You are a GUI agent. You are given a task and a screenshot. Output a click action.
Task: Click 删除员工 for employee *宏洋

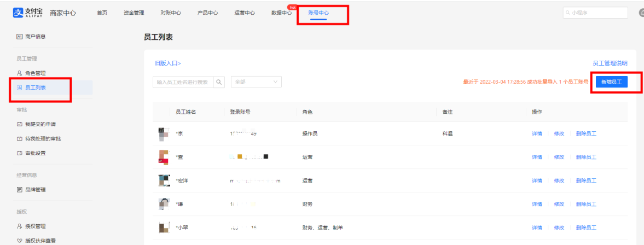[586, 180]
